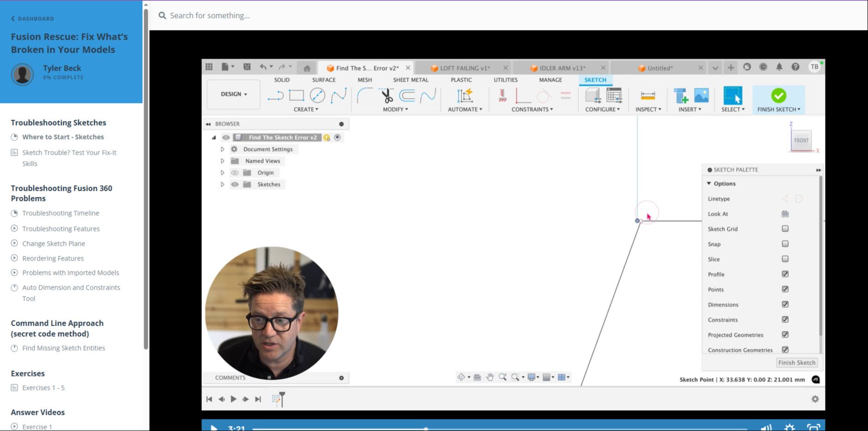Select the Trim scissors tool
Screen dimensions: 868x431
pyautogui.click(x=387, y=96)
